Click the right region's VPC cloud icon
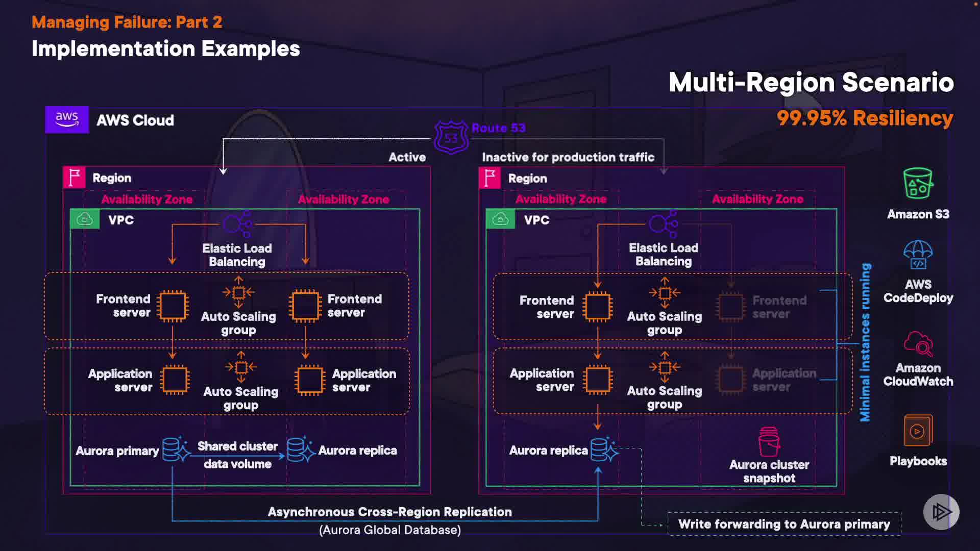Image resolution: width=980 pixels, height=551 pixels. (500, 219)
